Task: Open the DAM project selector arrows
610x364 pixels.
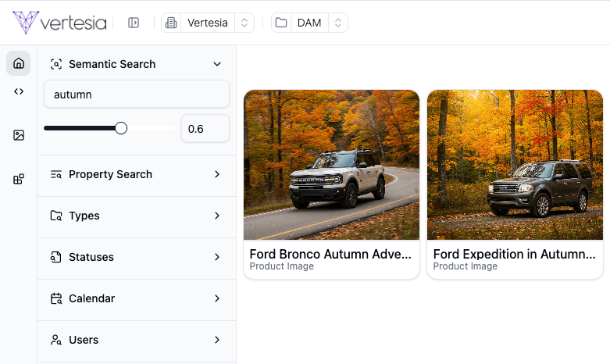Action: 338,23
